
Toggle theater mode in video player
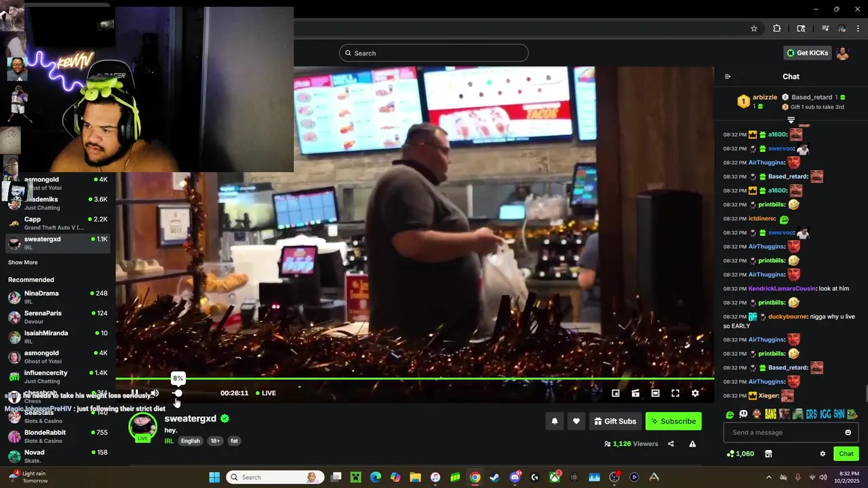click(x=655, y=393)
